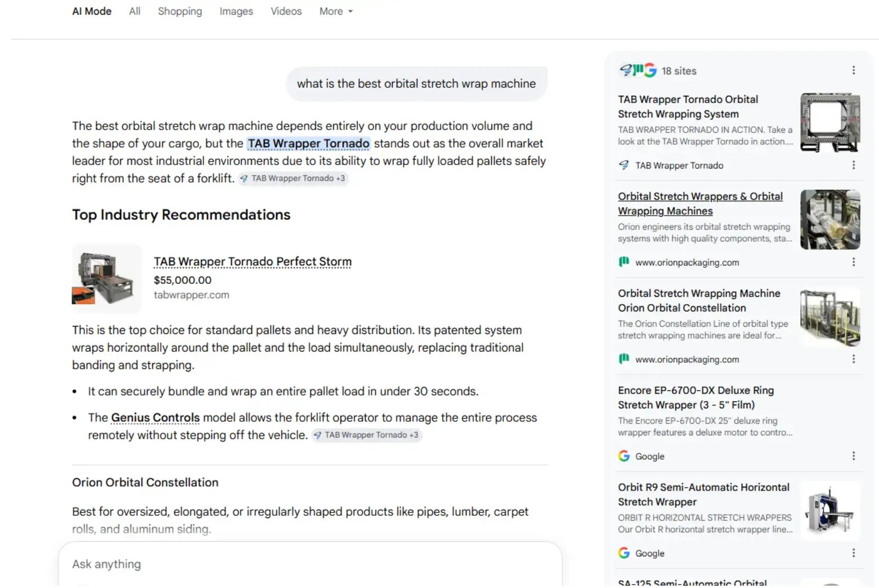This screenshot has height=588, width=879.
Task: View TAB Wrapper Tornado Orbital System thumbnail
Action: click(x=831, y=123)
